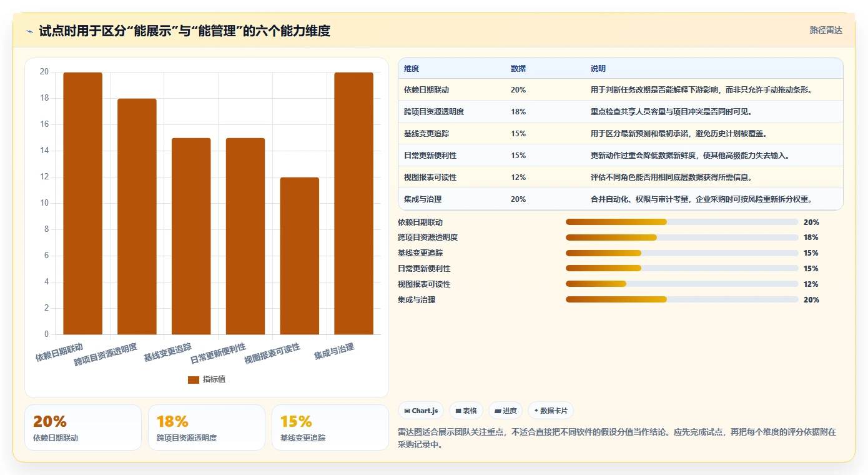
Task: Toggle the 指标值 legend swatch
Action: pyautogui.click(x=194, y=379)
